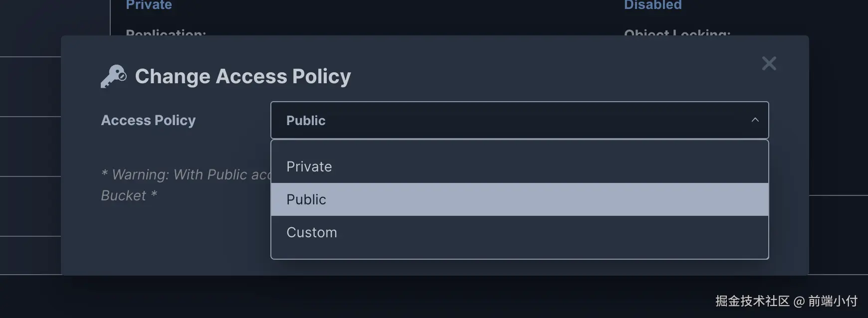Click the Change Access Policy dialog title
Viewport: 868px width, 318px height.
point(242,76)
